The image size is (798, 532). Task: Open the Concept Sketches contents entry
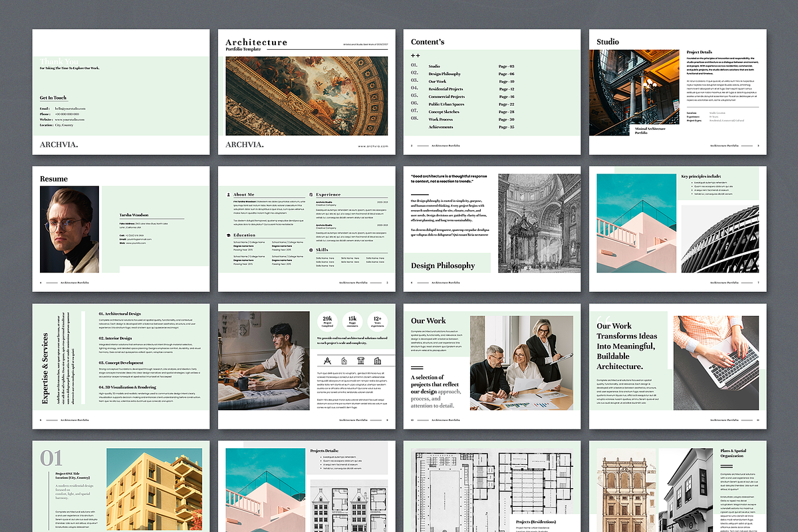(444, 112)
